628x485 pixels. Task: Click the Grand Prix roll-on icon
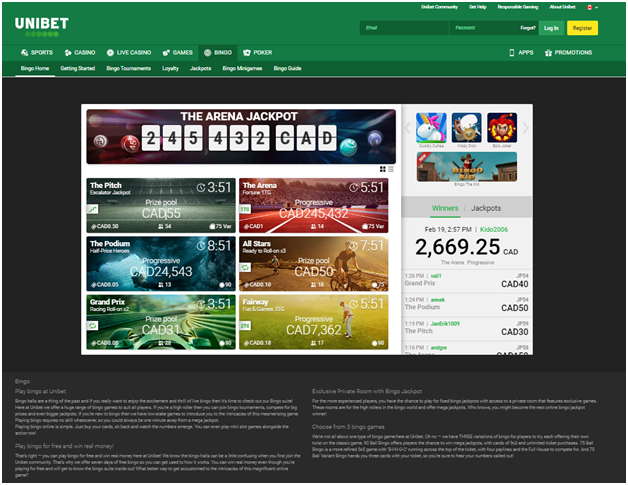click(x=93, y=326)
